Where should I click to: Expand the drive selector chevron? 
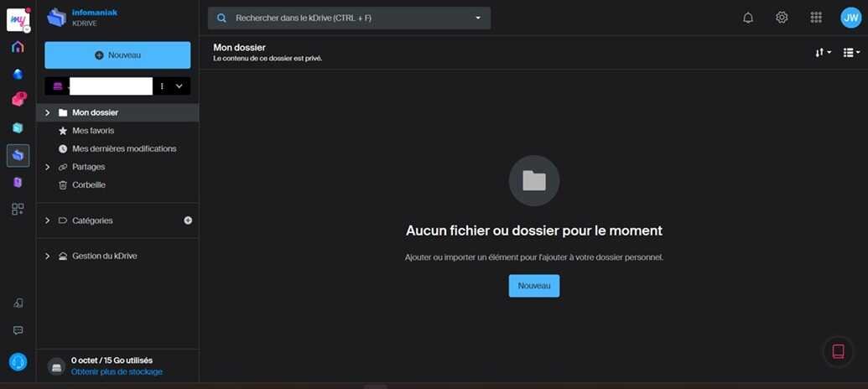pyautogui.click(x=179, y=86)
